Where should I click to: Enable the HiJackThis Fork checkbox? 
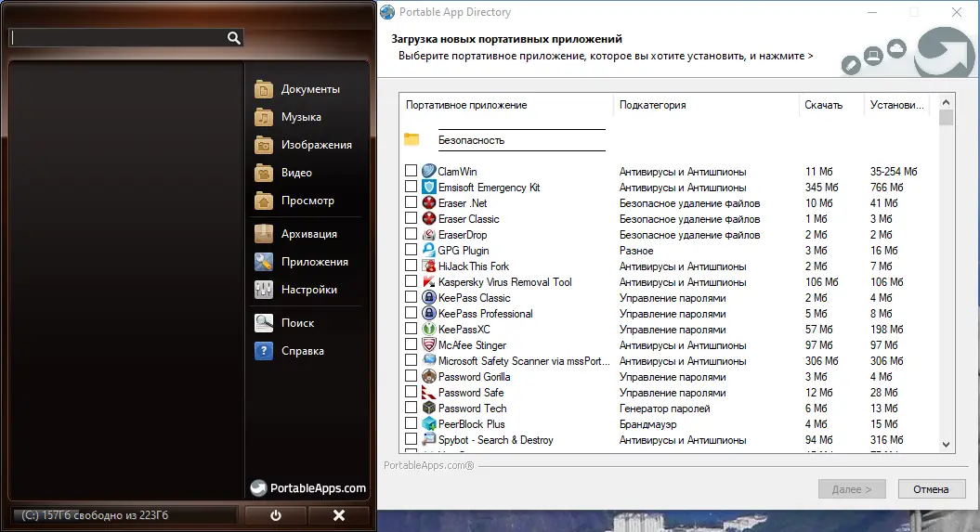click(411, 266)
